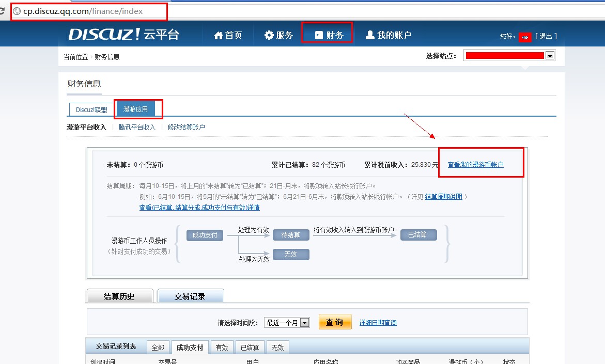Image resolution: width=605 pixels, height=364 pixels.
Task: Click the 退出 logout link
Action: pyautogui.click(x=546, y=36)
